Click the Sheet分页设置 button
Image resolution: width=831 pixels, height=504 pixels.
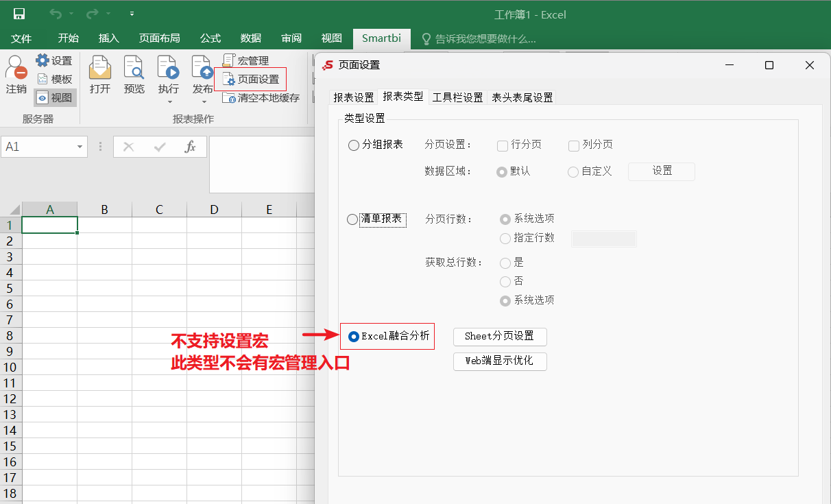pyautogui.click(x=500, y=337)
